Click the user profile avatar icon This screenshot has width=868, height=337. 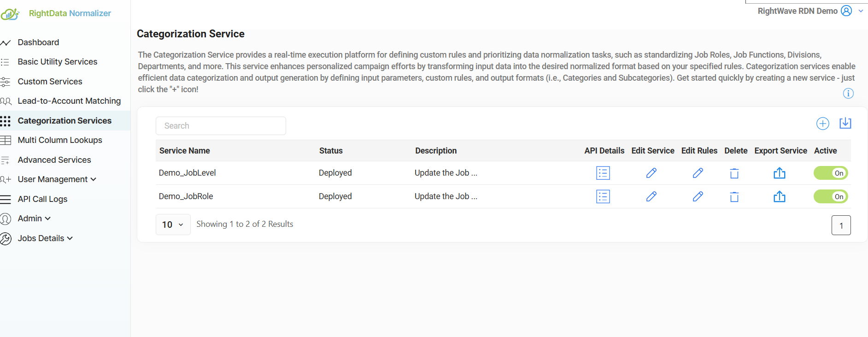pyautogui.click(x=846, y=11)
